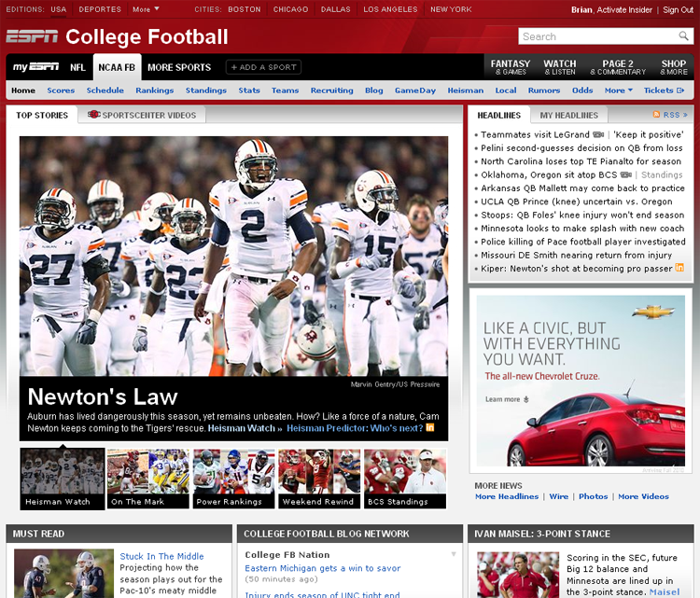Select the Power Rankings thumbnail
The width and height of the screenshot is (700, 598).
234,479
